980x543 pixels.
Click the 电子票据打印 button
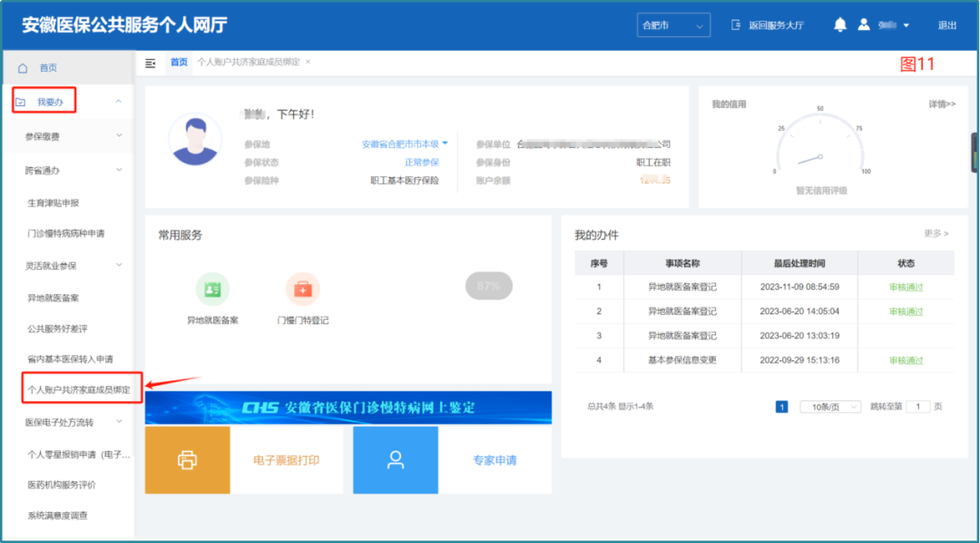286,460
